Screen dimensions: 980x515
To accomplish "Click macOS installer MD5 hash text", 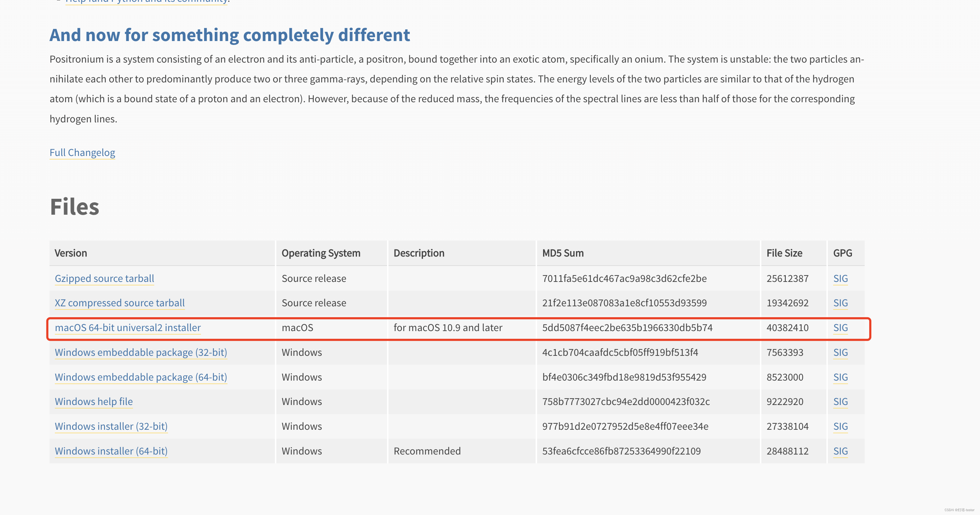I will click(x=627, y=328).
